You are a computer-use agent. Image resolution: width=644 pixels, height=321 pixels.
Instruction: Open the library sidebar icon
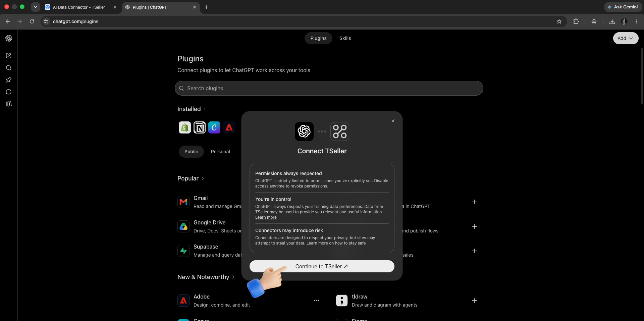tap(9, 104)
